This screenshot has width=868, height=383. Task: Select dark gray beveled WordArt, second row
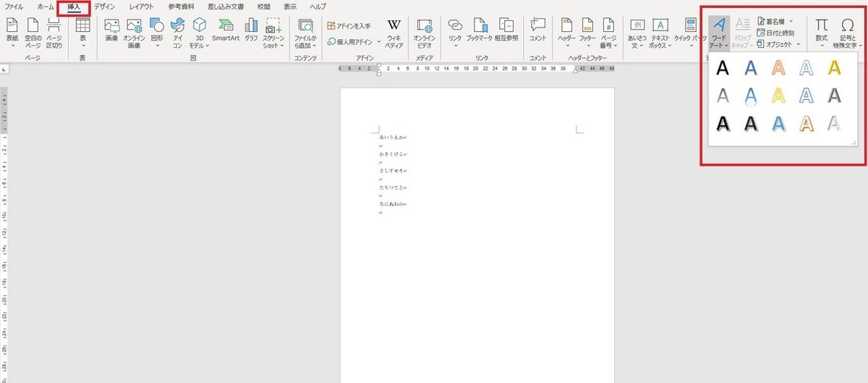coord(834,96)
